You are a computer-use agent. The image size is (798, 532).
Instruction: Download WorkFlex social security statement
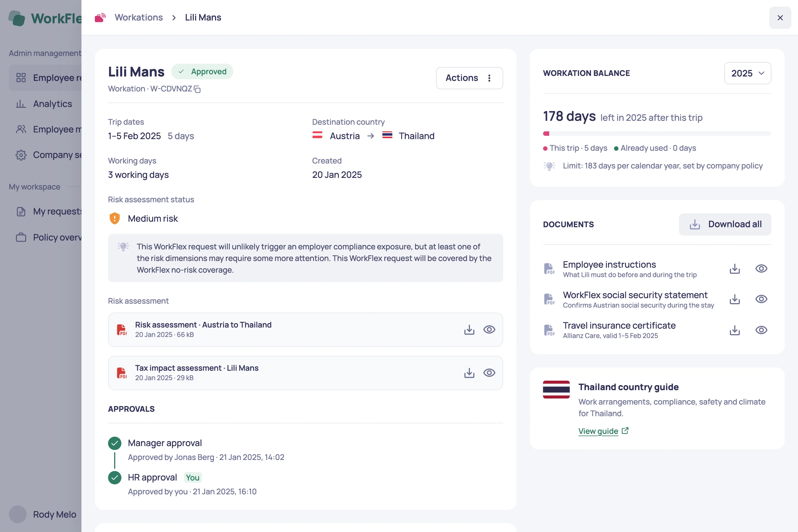pyautogui.click(x=735, y=299)
